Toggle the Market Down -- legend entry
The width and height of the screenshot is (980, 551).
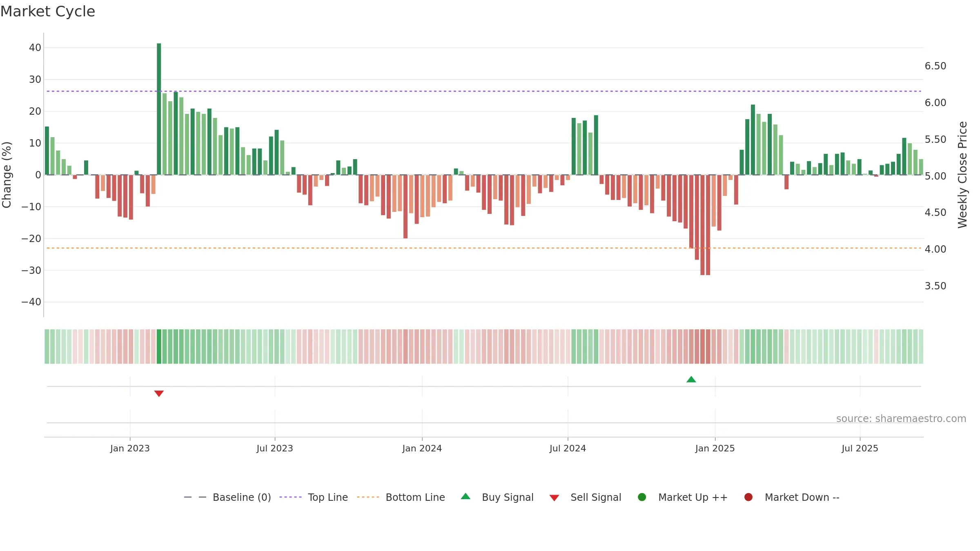pyautogui.click(x=791, y=497)
